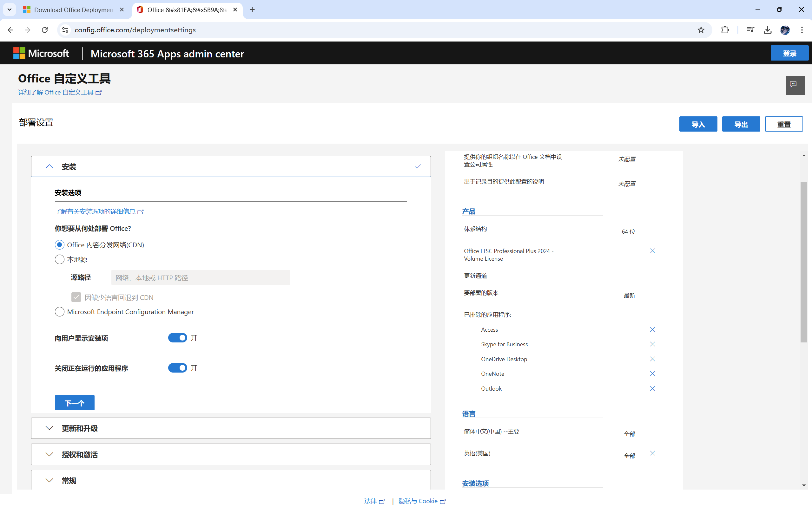812x507 pixels.
Task: Select Microsoft Endpoint Configuration Manager option
Action: pos(59,312)
